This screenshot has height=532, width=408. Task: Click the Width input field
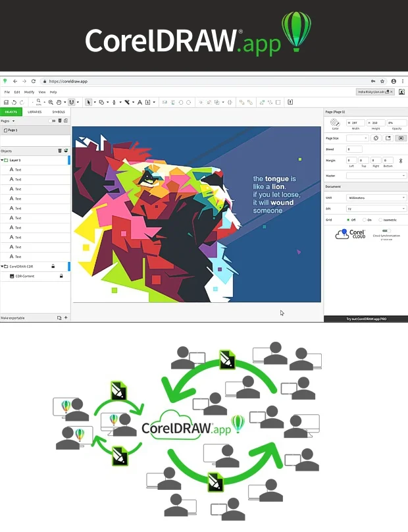[x=355, y=122]
